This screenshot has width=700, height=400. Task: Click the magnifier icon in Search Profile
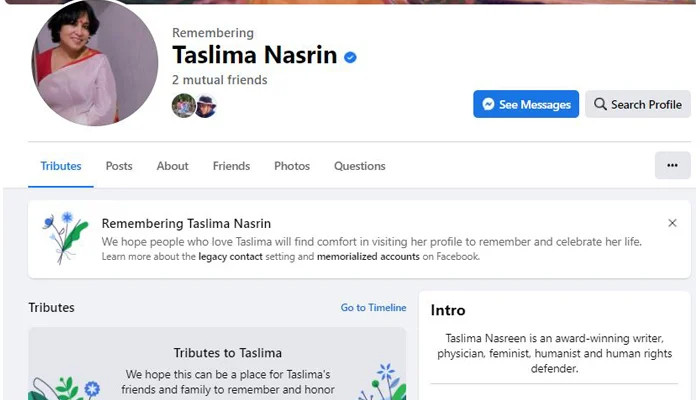click(600, 104)
